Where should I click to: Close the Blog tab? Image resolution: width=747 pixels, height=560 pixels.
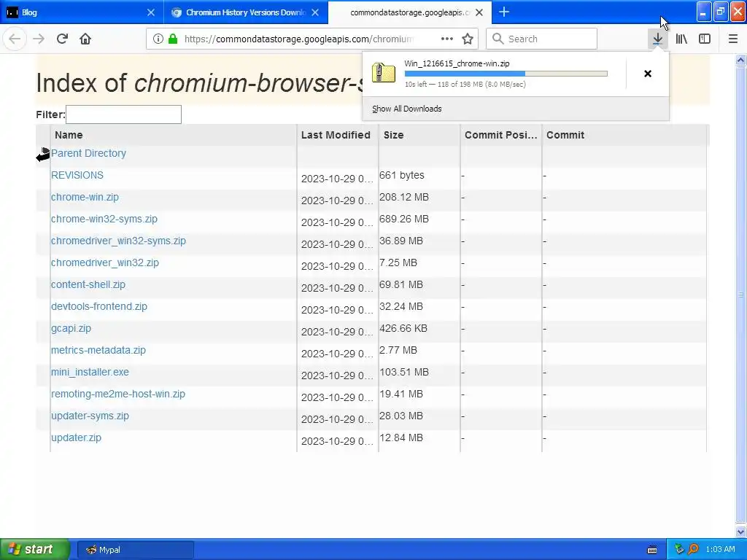tap(150, 12)
